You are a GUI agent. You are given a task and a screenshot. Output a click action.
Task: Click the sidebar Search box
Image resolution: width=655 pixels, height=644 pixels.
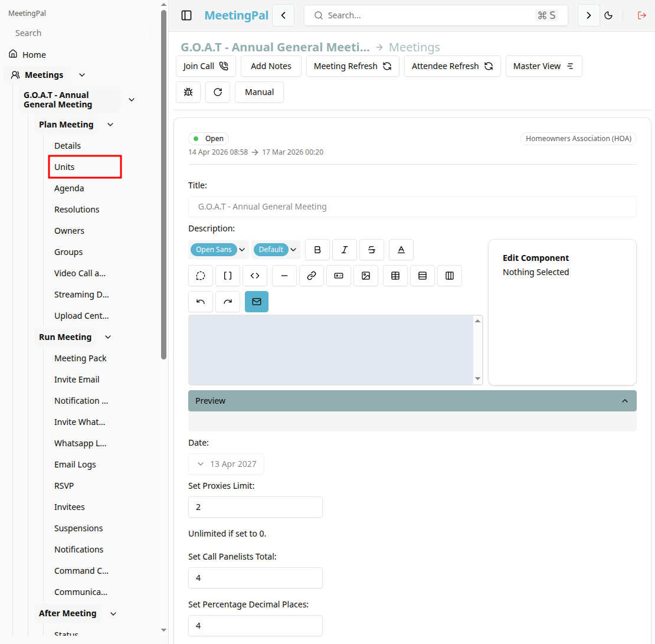(x=78, y=33)
